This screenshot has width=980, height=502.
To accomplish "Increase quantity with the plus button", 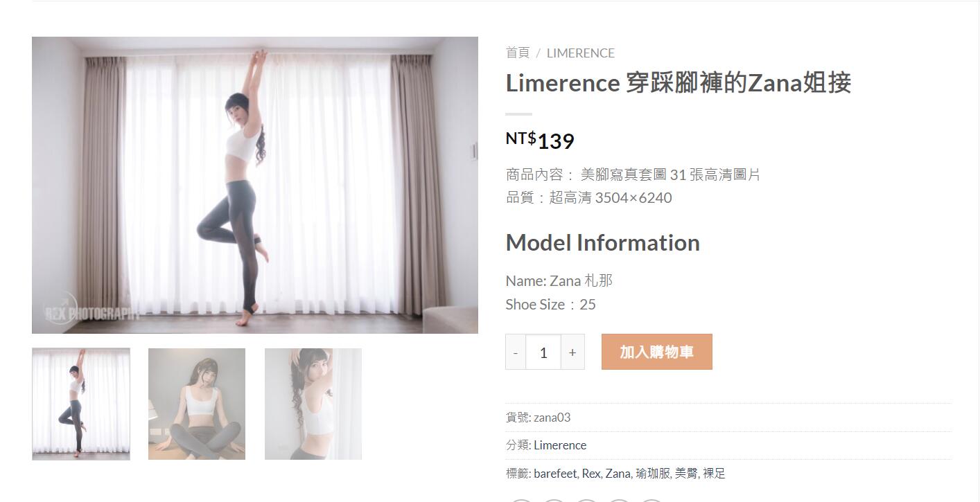I will click(x=572, y=352).
